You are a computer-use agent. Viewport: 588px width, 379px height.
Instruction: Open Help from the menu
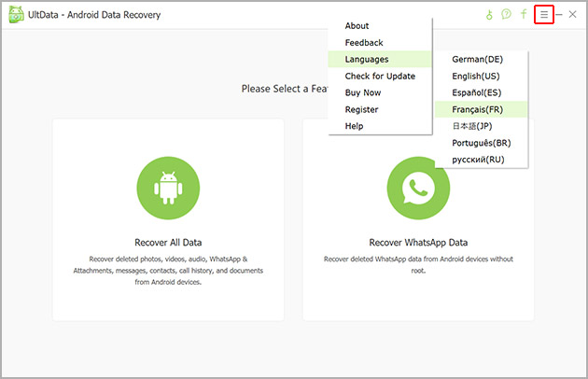pos(380,126)
